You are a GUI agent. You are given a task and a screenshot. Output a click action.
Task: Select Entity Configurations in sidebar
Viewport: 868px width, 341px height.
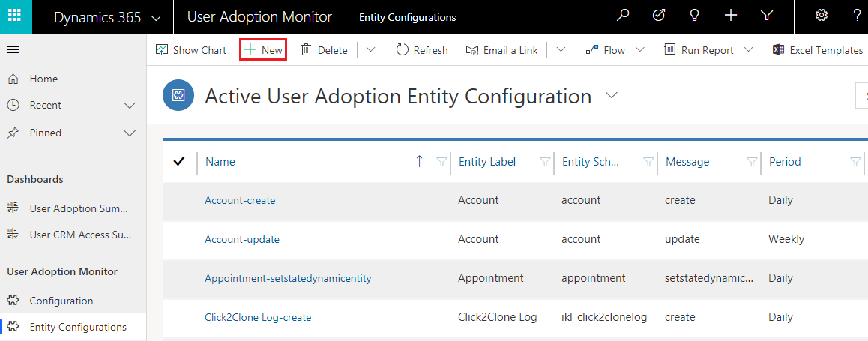[73, 327]
